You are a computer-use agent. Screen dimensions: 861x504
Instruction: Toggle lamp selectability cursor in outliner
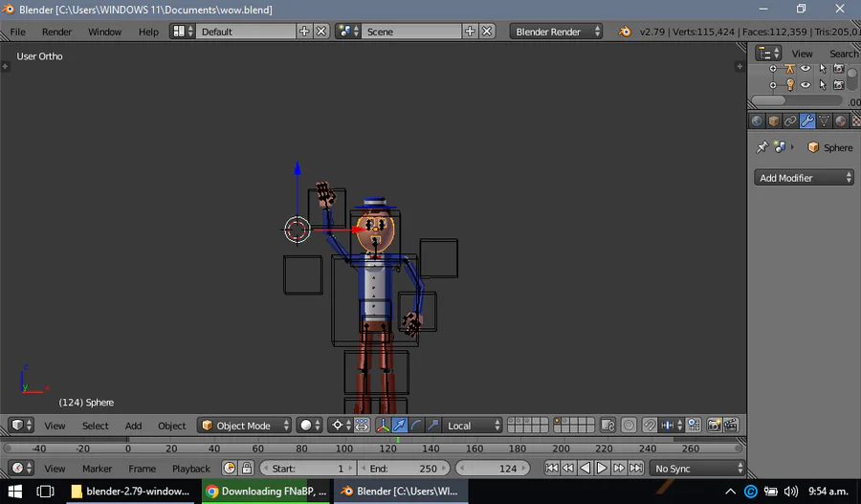[x=823, y=84]
